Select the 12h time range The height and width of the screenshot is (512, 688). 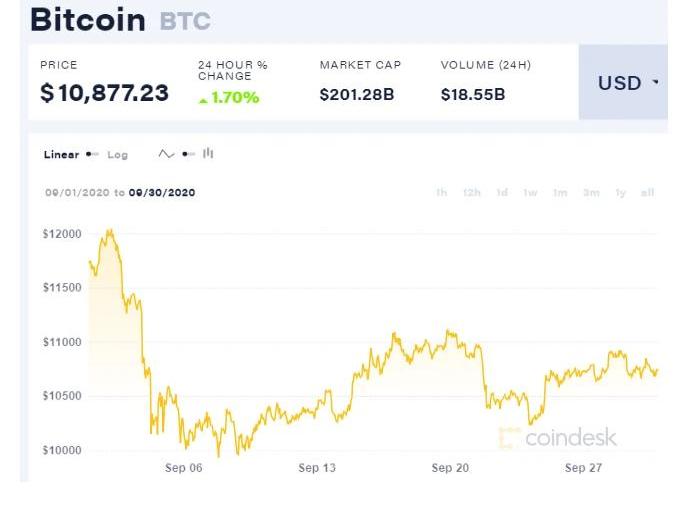(x=472, y=193)
